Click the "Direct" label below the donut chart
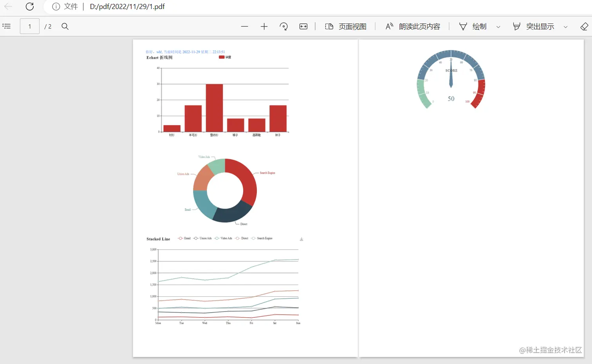Image resolution: width=592 pixels, height=364 pixels. [x=244, y=224]
